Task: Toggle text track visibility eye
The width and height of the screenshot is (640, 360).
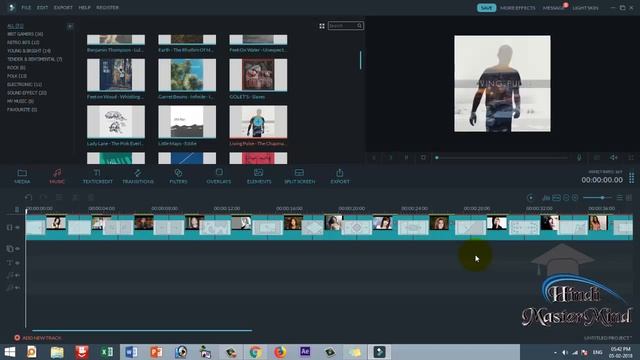Action: click(18, 263)
